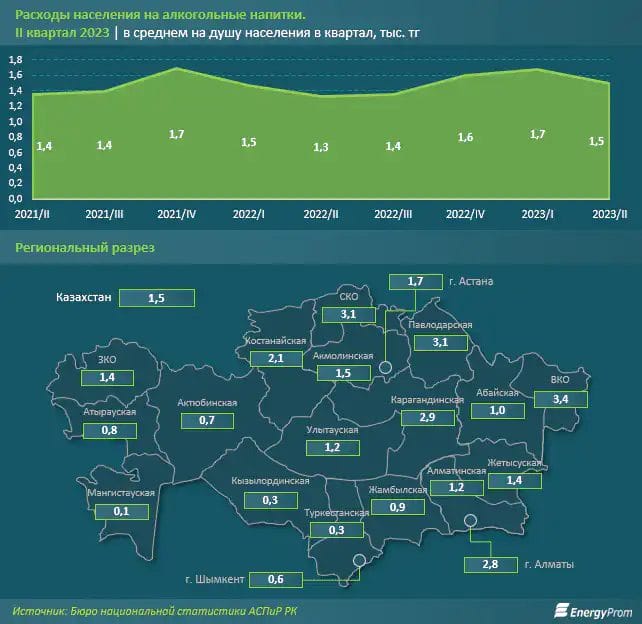This screenshot has height=624, width=642.
Task: Click the 2021/IV label on the chart axis
Action: click(176, 215)
